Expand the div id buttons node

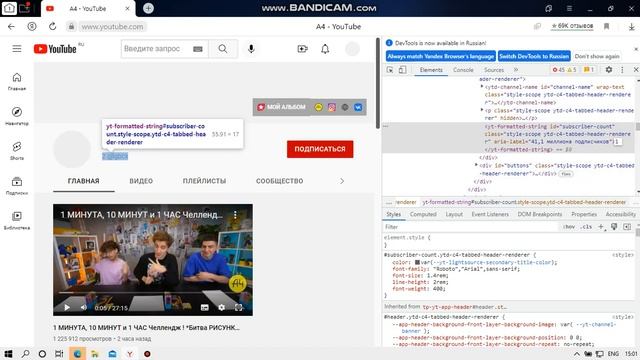[x=476, y=165]
